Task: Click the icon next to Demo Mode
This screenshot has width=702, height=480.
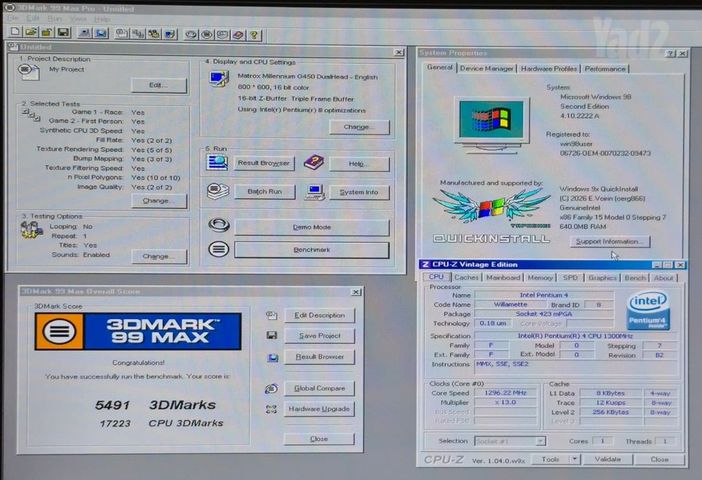Action: click(219, 225)
